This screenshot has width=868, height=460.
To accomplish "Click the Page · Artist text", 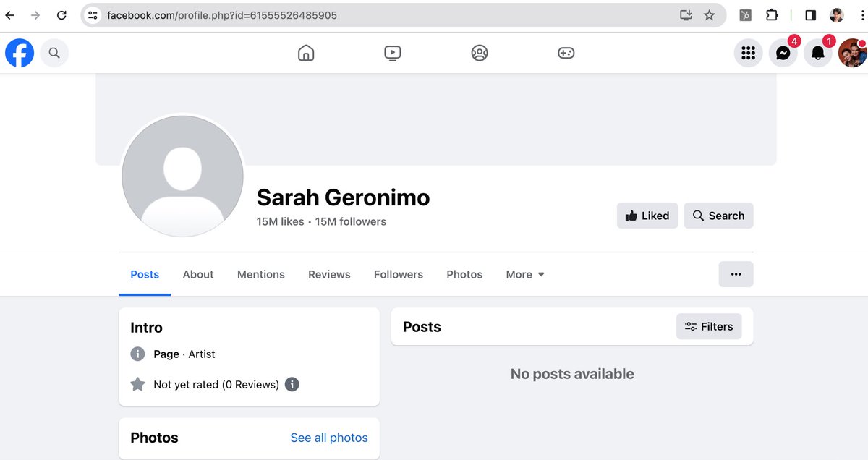I will pos(184,354).
